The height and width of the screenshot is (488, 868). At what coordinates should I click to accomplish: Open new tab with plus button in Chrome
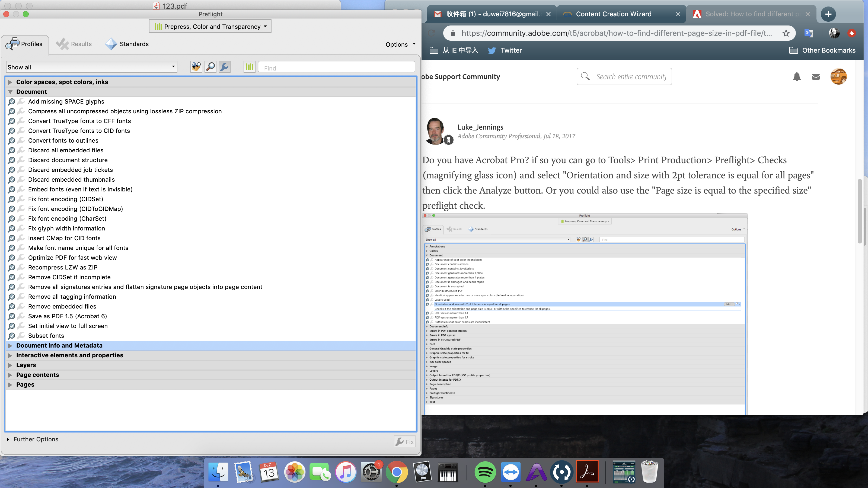coord(828,14)
